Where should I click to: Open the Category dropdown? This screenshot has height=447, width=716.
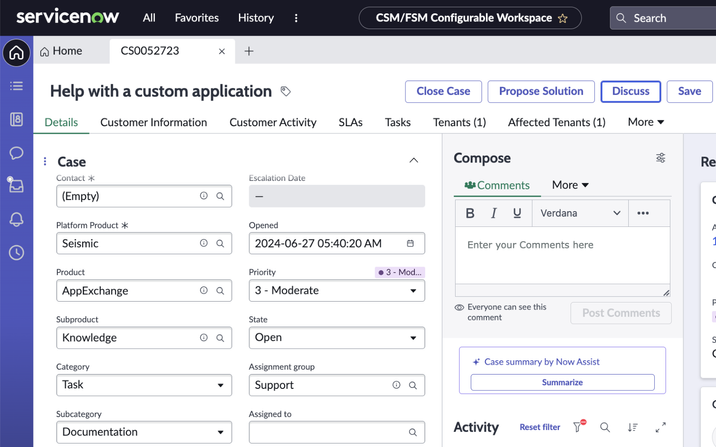pyautogui.click(x=144, y=385)
